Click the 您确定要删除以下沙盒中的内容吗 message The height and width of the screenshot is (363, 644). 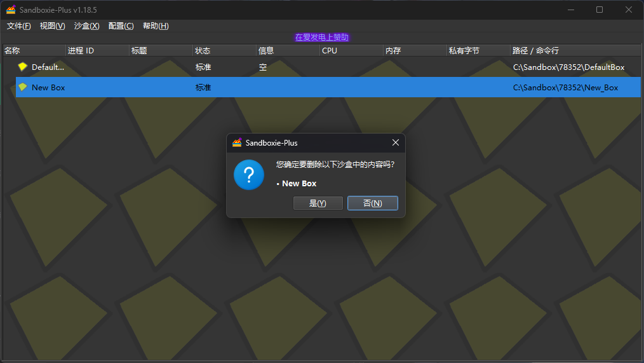[x=335, y=165]
